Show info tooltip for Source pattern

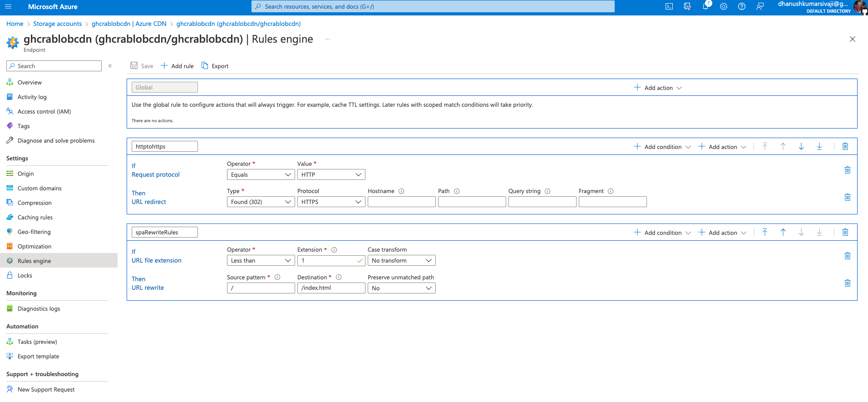point(277,277)
